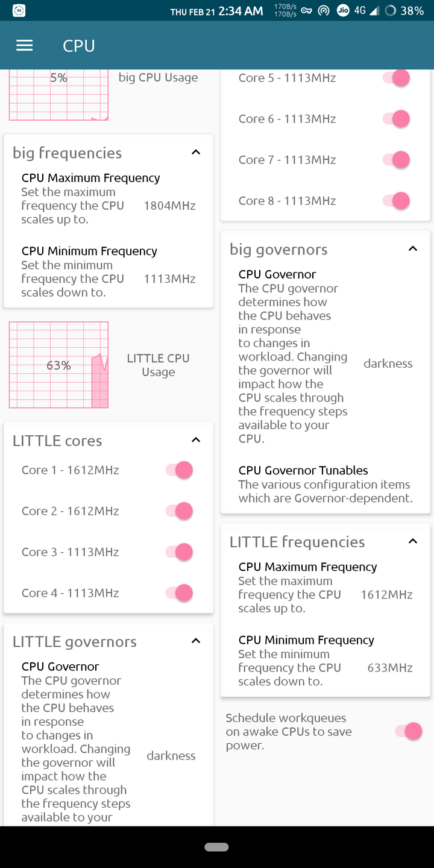
Task: Tap the VPN key icon in status bar
Action: (306, 11)
